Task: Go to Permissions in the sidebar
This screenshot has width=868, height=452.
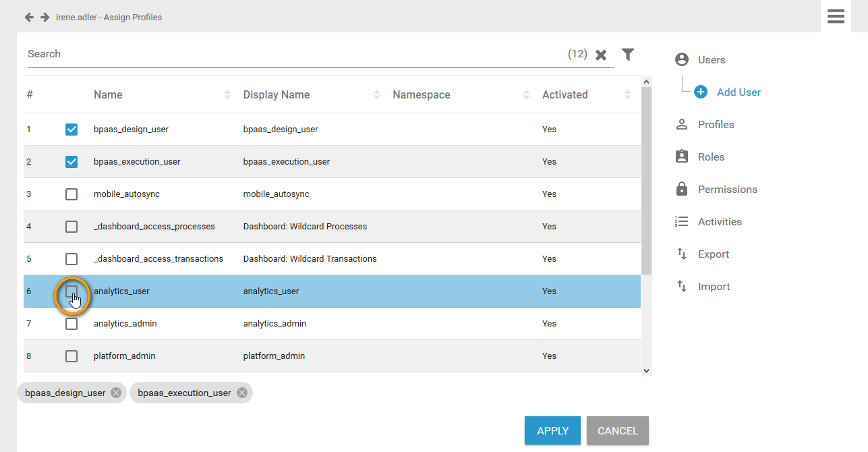Action: 727,190
